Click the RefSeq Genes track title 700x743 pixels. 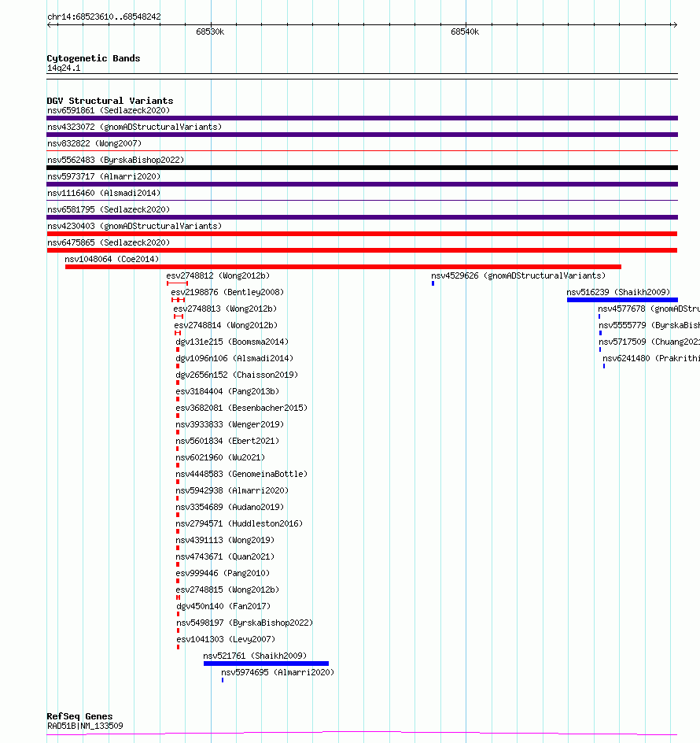tap(79, 716)
